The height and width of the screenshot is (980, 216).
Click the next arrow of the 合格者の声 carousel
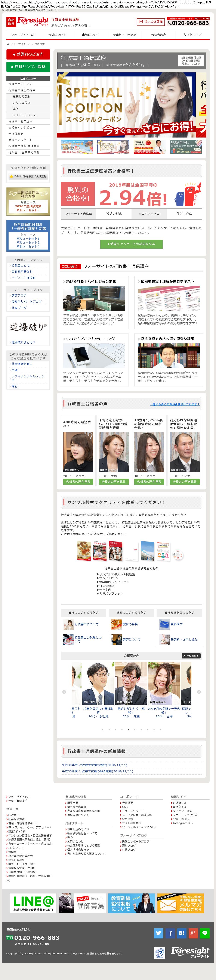pyautogui.click(x=199, y=692)
